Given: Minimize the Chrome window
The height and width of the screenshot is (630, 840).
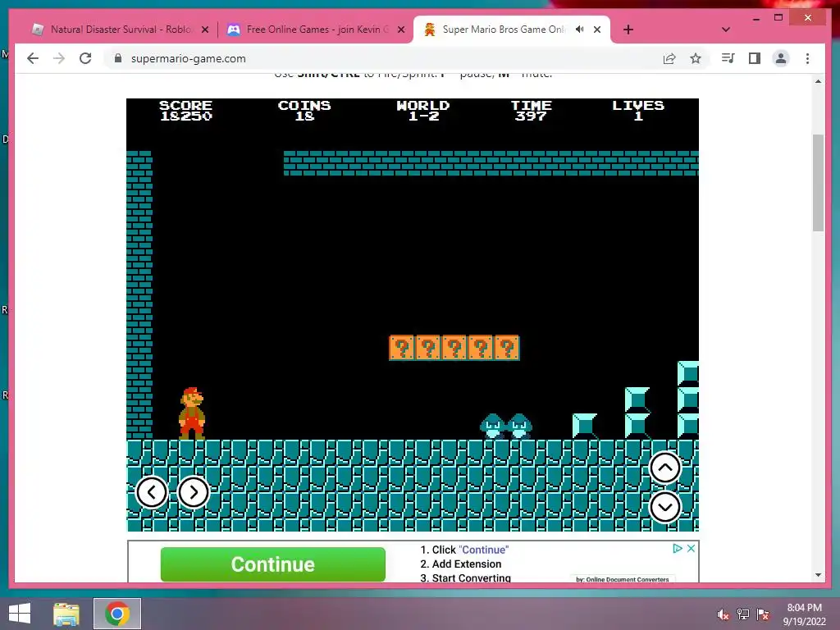Looking at the screenshot, I should pos(756,18).
